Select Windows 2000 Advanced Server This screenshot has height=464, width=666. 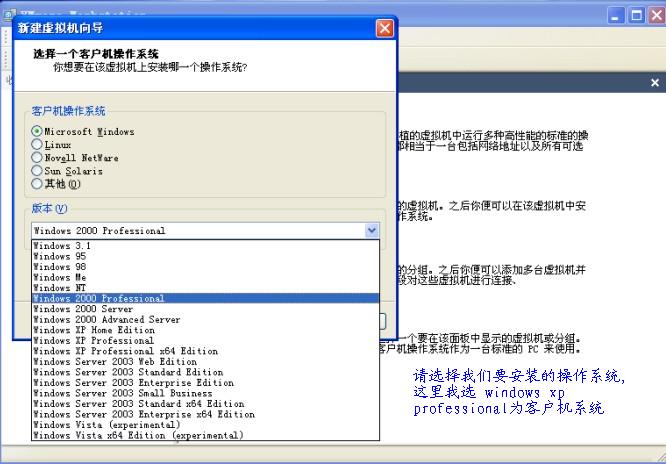coord(106,319)
